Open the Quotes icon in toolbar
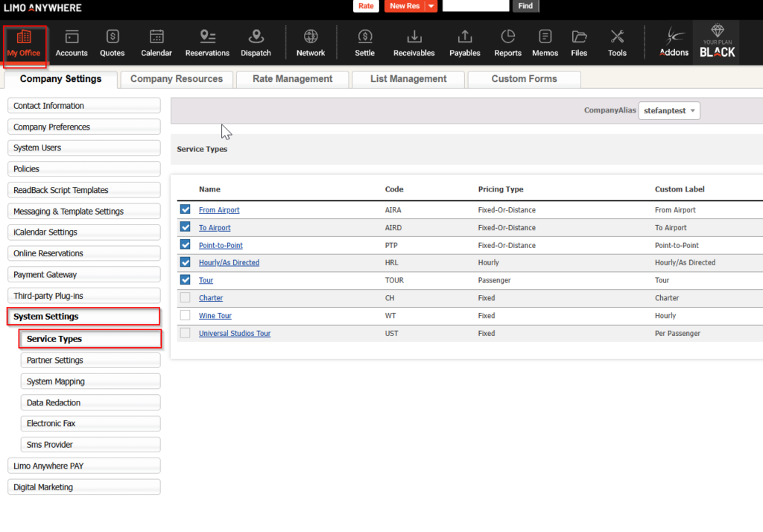Screen dimensions: 763x532 [113, 37]
